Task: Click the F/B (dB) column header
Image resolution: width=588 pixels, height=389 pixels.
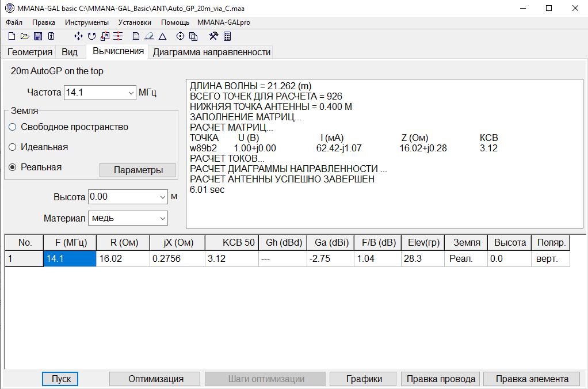Action: (378, 243)
